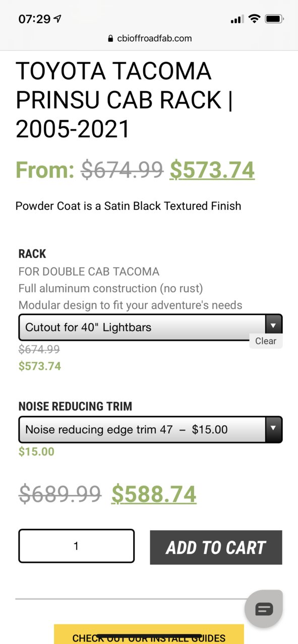Screen dimensions: 298x644
Task: Clear the rack selection
Action: point(266,341)
